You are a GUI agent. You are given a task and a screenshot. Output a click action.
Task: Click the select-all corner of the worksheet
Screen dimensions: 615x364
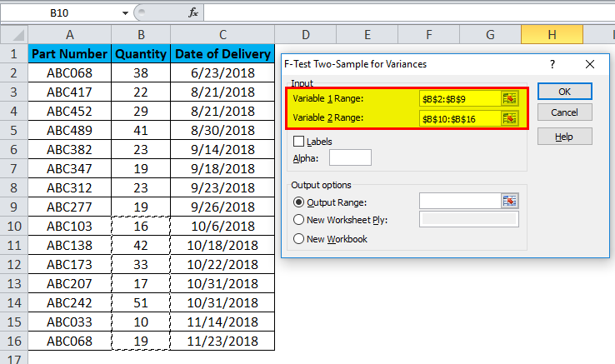click(14, 34)
